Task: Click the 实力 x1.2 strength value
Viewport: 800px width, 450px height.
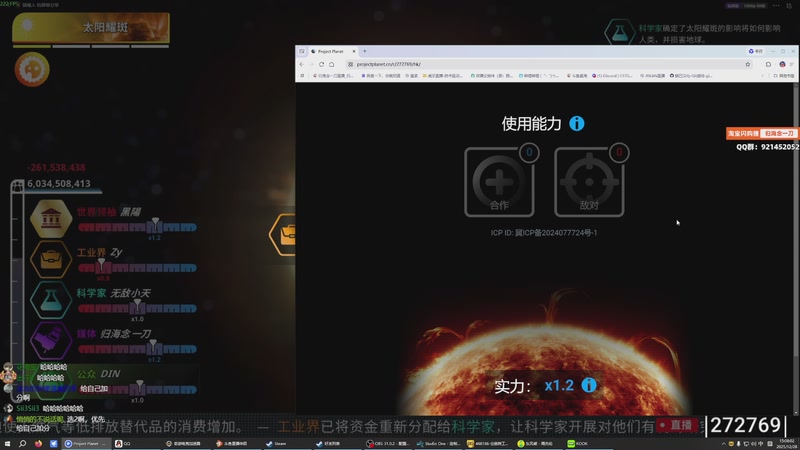Action: 559,385
